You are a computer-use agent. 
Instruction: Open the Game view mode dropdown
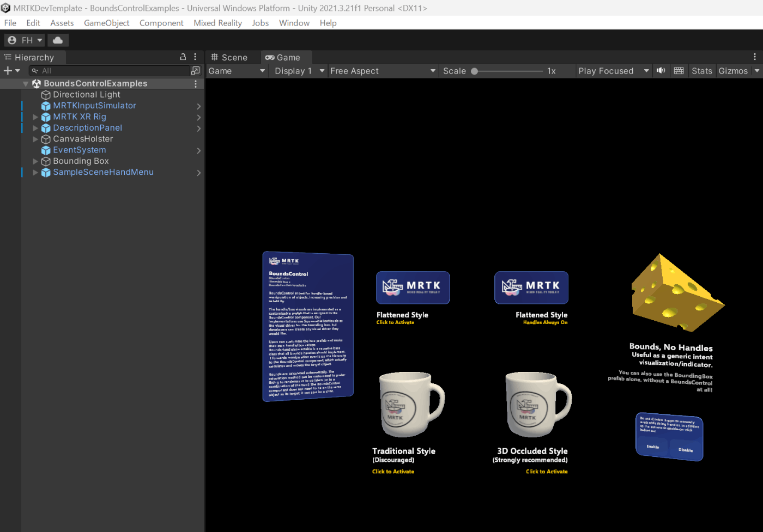click(x=237, y=71)
